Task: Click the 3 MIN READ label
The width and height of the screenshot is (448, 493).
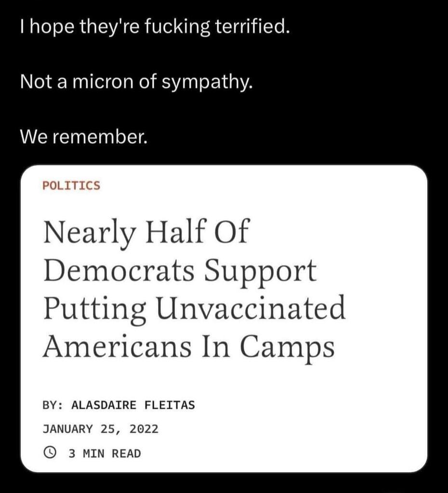Action: (x=105, y=454)
